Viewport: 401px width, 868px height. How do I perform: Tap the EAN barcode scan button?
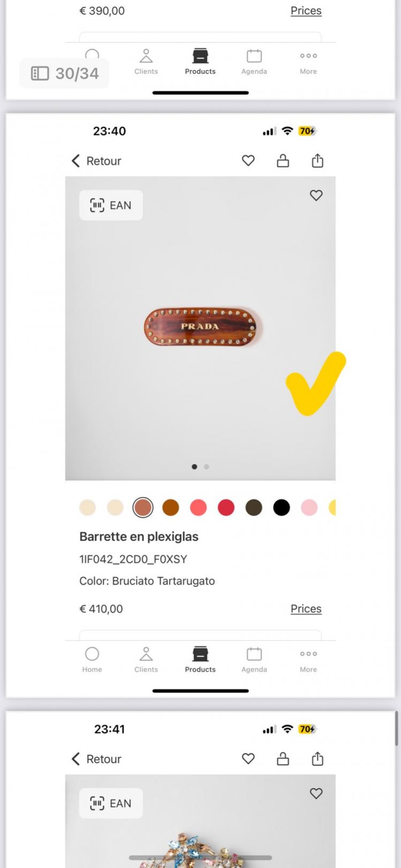[111, 205]
